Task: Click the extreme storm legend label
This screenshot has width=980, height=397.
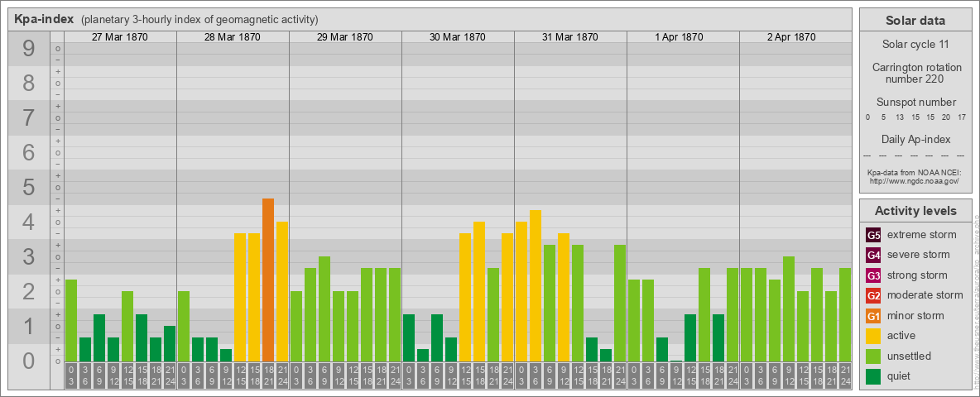Action: click(922, 235)
